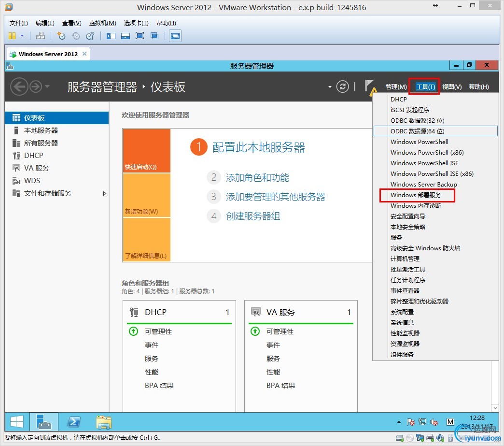Take a VM snapshot icon
The image size is (504, 446).
pyautogui.click(x=61, y=36)
